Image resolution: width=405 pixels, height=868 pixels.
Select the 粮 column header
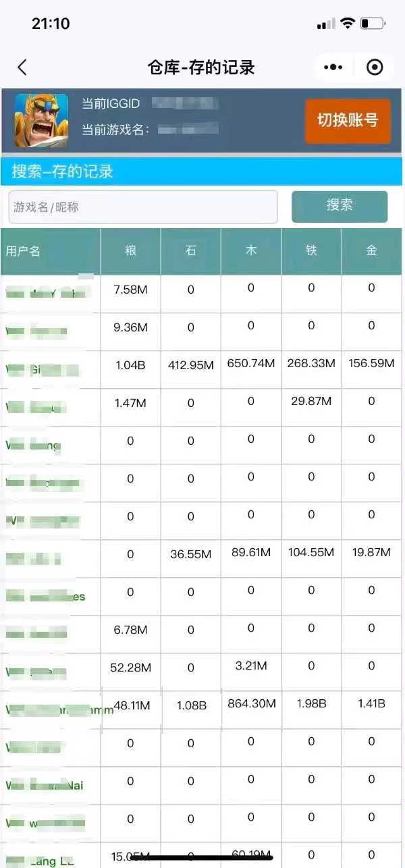(130, 251)
